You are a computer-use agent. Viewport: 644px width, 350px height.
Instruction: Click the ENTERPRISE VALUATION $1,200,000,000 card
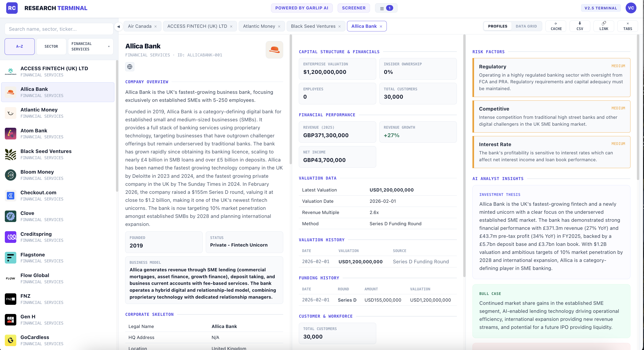[x=337, y=69]
